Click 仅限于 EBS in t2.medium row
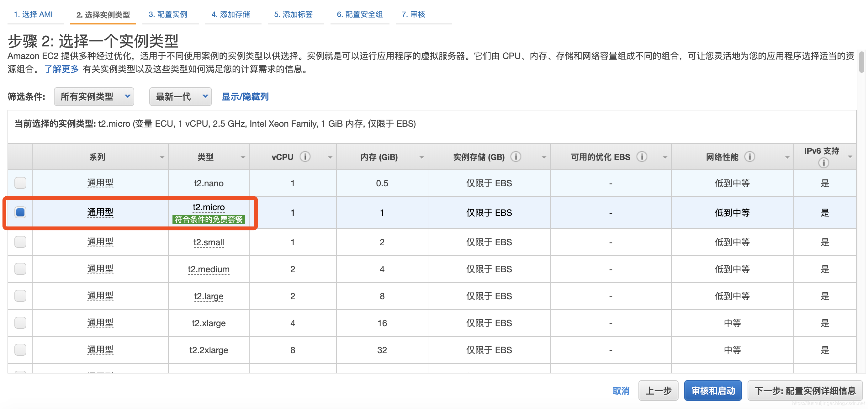The image size is (868, 409). click(x=489, y=269)
